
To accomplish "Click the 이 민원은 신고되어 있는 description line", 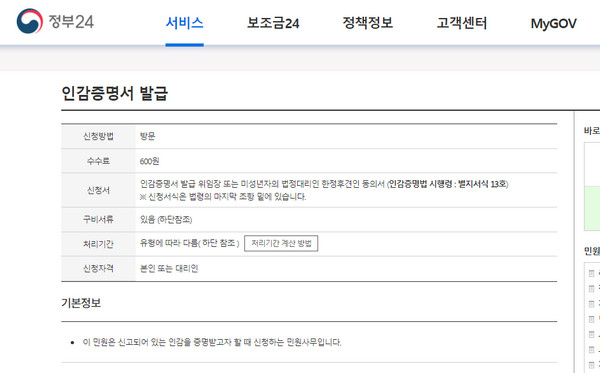I will [x=212, y=342].
